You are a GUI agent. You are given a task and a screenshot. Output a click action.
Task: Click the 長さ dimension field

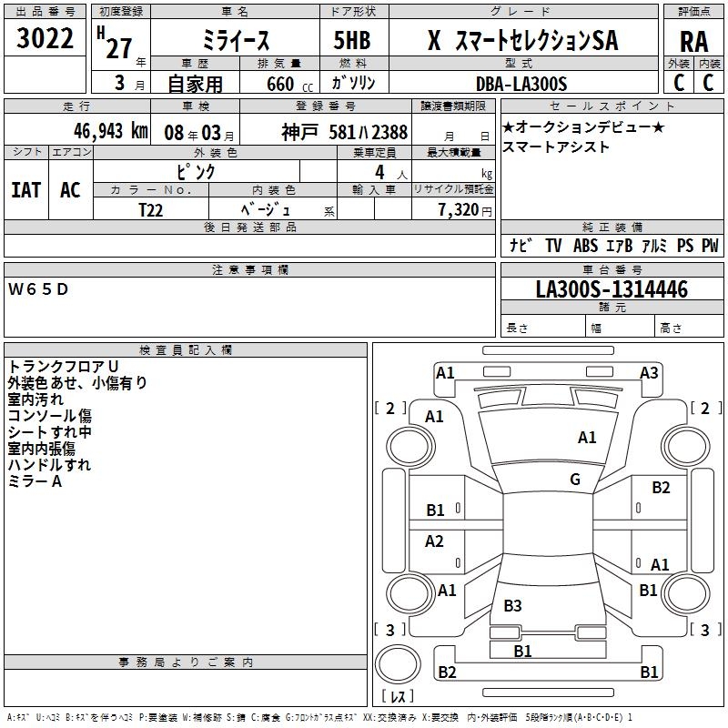coord(543,328)
